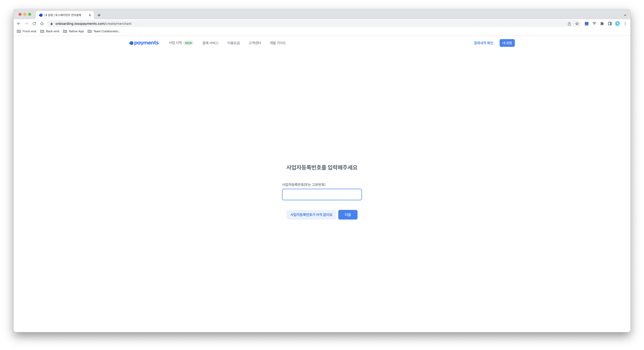Image resolution: width=644 pixels, height=350 pixels.
Task: Open Chrome three-dot menu
Action: [625, 23]
